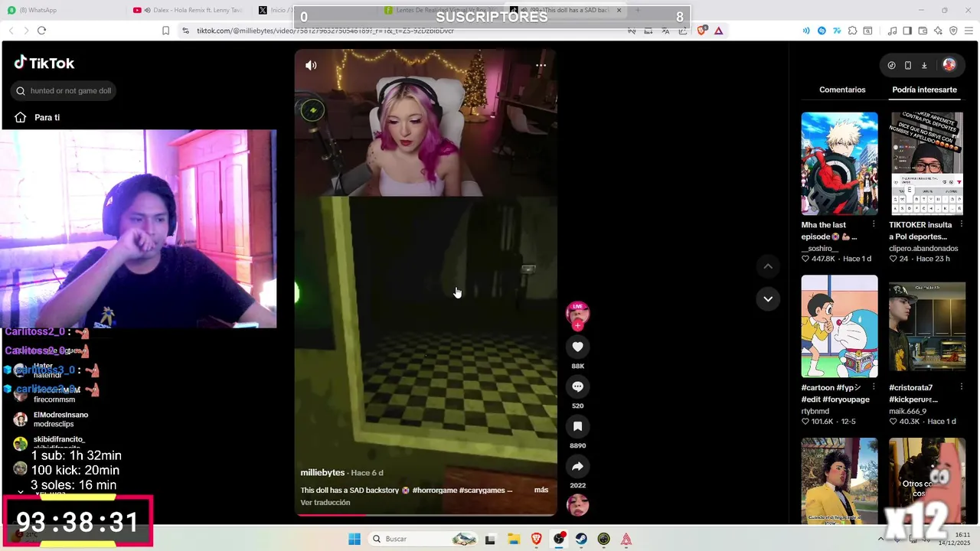Click the TikTok search field
980x551 pixels.
tap(64, 90)
